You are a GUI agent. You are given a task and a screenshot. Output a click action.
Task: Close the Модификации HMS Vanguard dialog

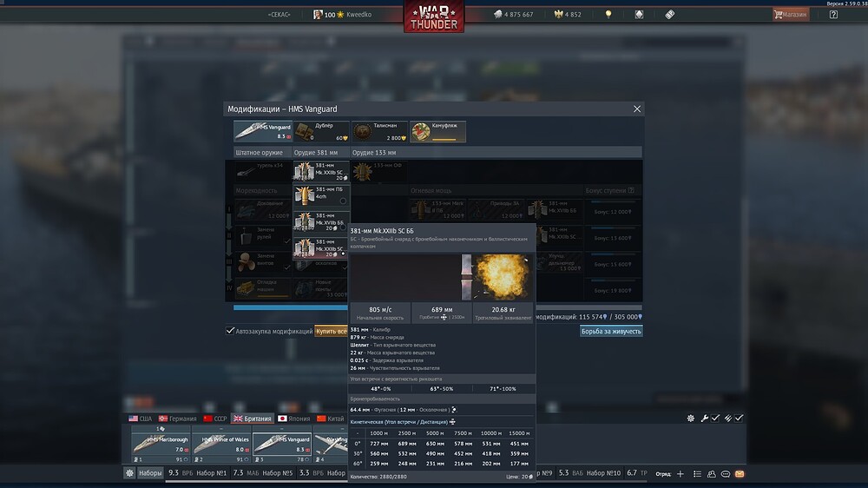pyautogui.click(x=636, y=109)
